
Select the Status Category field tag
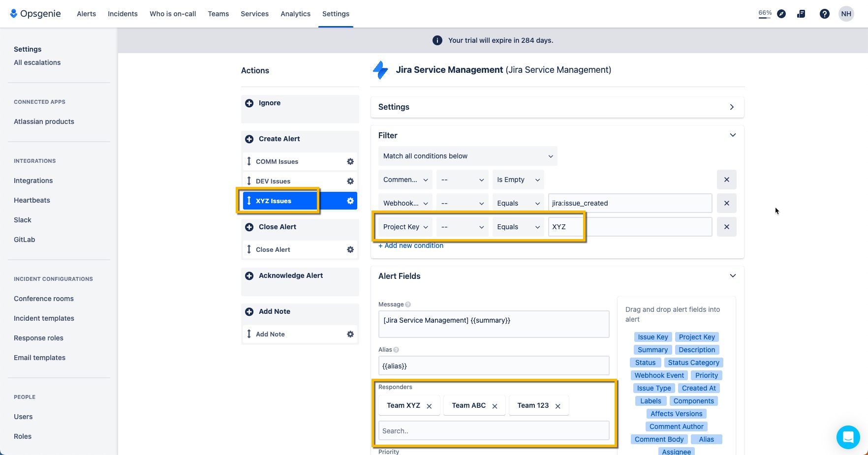pyautogui.click(x=694, y=363)
